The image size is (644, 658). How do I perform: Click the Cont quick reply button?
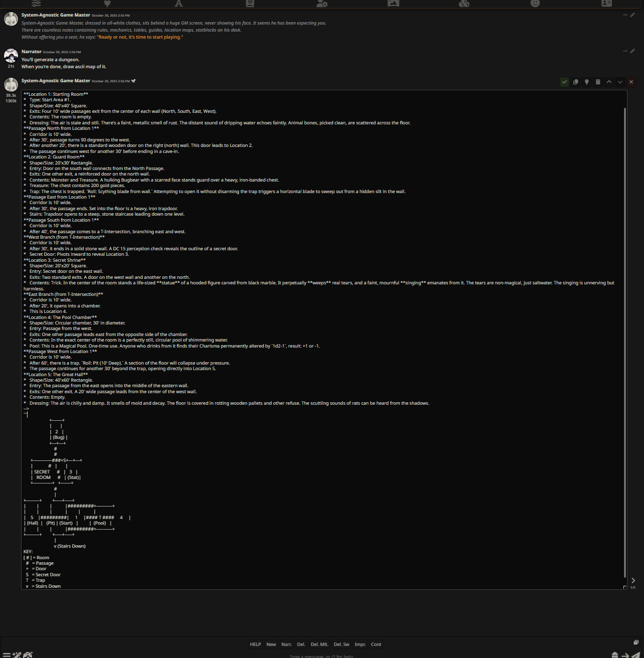tap(376, 644)
